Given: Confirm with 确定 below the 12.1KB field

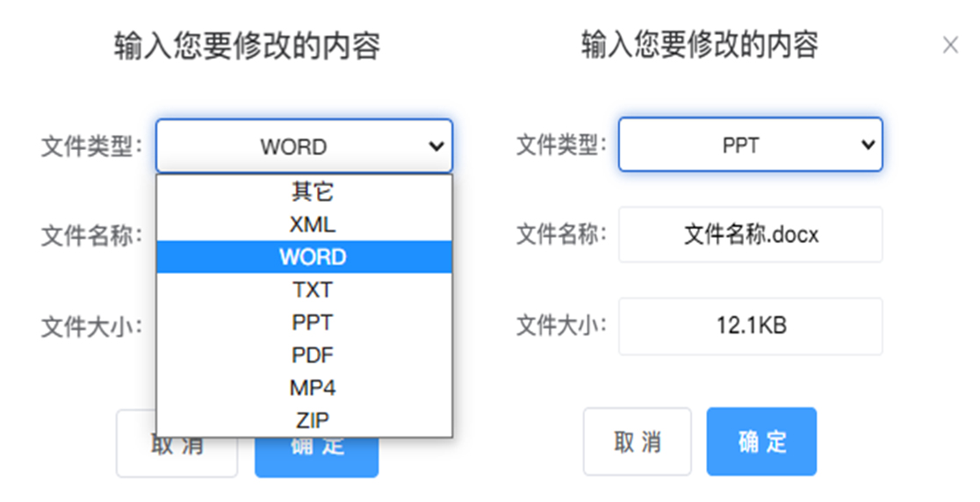Looking at the screenshot, I should (761, 441).
